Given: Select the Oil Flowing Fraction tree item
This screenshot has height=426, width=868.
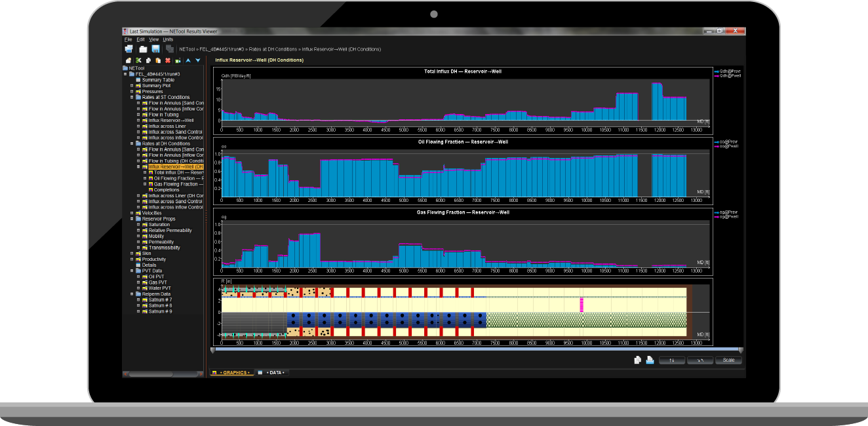Looking at the screenshot, I should click(179, 178).
